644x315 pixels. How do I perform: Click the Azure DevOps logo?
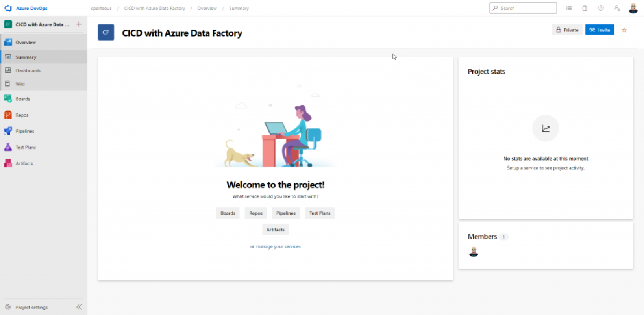(7, 8)
